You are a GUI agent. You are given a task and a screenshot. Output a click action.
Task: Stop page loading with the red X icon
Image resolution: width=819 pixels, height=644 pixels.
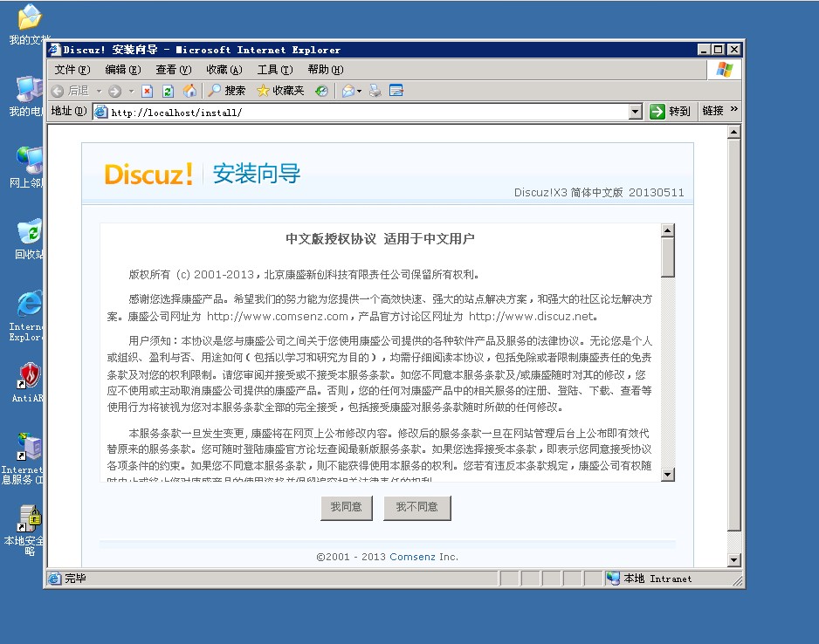pos(148,91)
